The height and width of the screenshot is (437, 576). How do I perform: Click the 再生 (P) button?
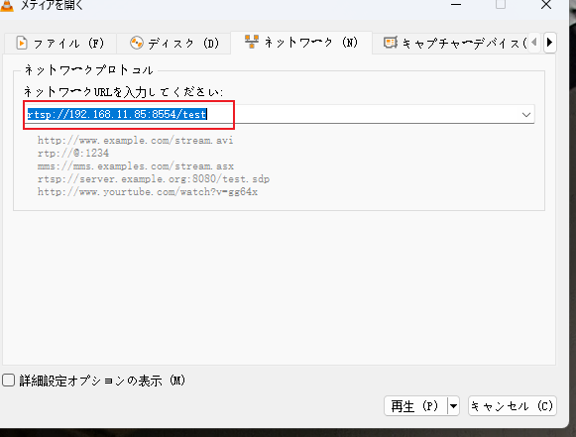pos(415,406)
